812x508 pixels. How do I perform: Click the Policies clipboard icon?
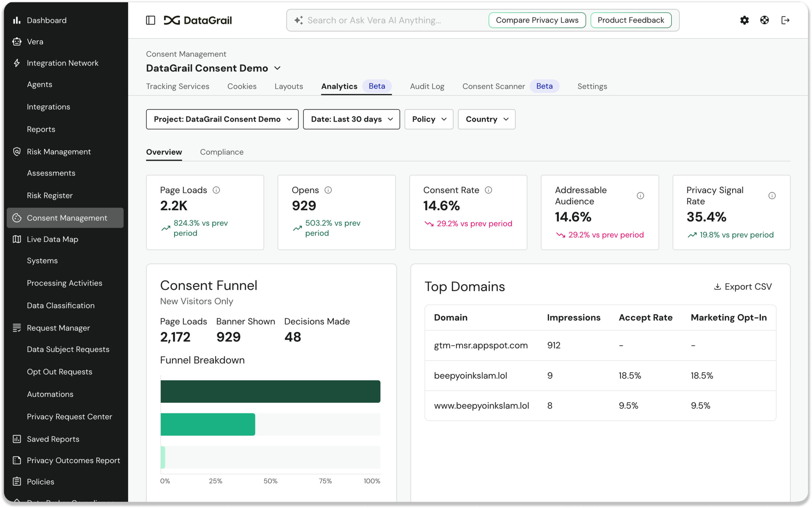point(16,481)
